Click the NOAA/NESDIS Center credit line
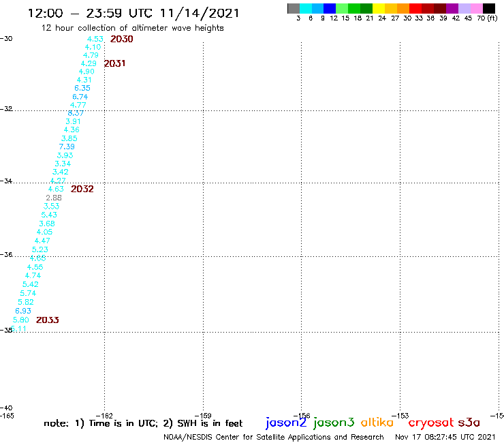 [x=274, y=437]
